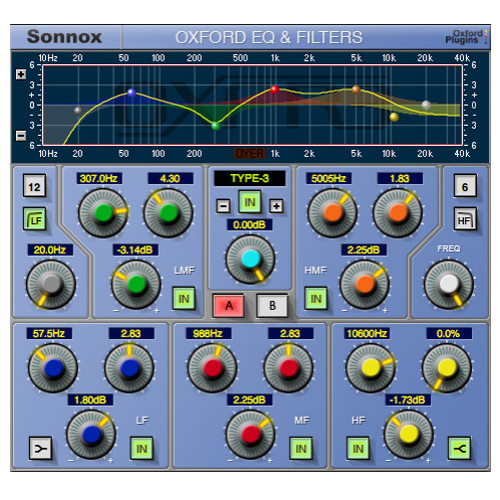Image resolution: width=500 pixels, height=500 pixels.
Task: Click the HMF gain orange knob
Action: [x=364, y=284]
